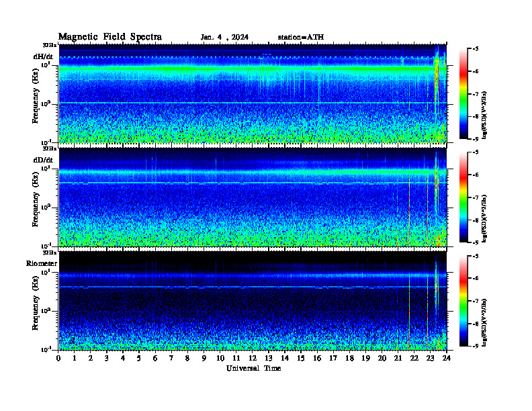This screenshot has width=532, height=411.
Task: Click hour tick label '3' on time axis
Action: 107,358
